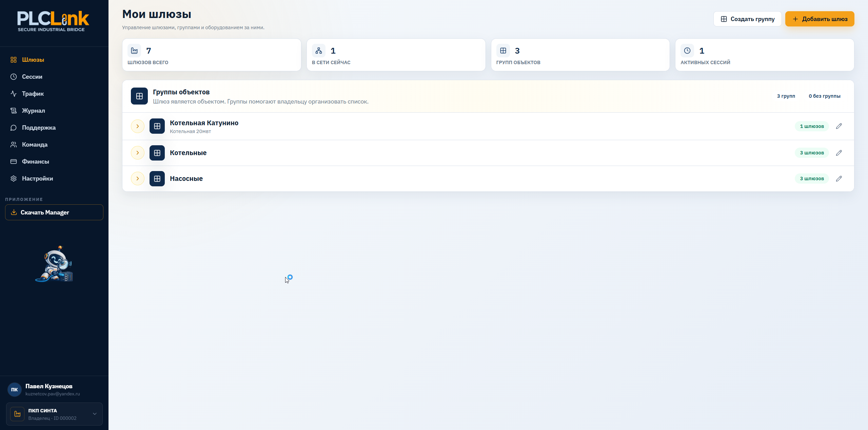Edit the Котельная Катунино group with the pencil icon
Image resolution: width=868 pixels, height=430 pixels.
coord(839,126)
